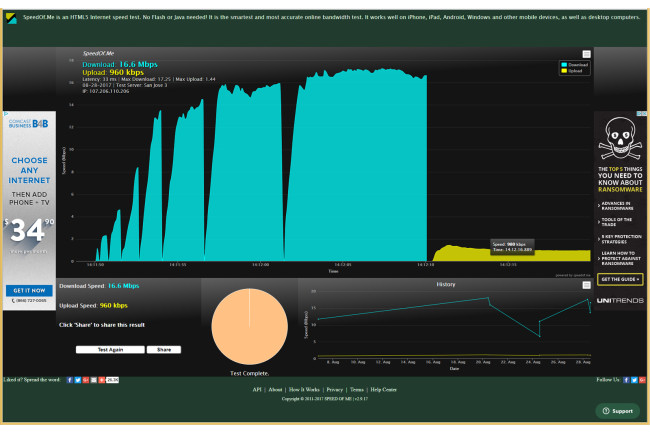
Task: Share on Twitter under 'Liked it?'
Action: coord(78,380)
